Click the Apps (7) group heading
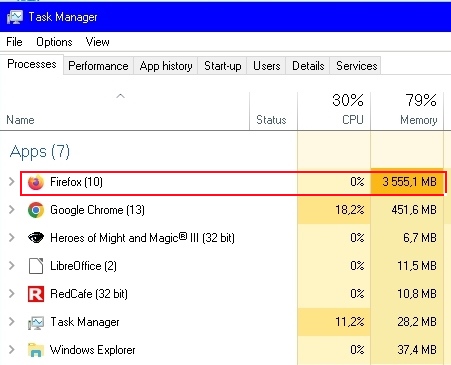The image size is (451, 365). click(x=40, y=152)
